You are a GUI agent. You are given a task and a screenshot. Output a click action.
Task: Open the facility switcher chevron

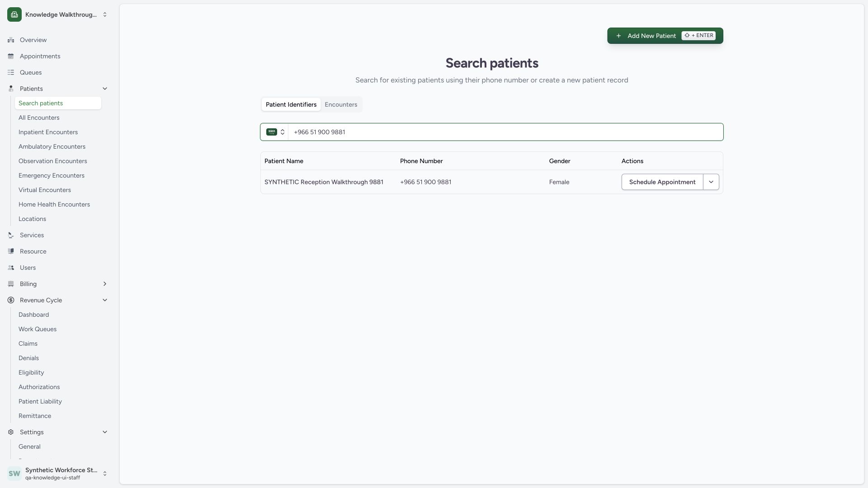pyautogui.click(x=105, y=14)
